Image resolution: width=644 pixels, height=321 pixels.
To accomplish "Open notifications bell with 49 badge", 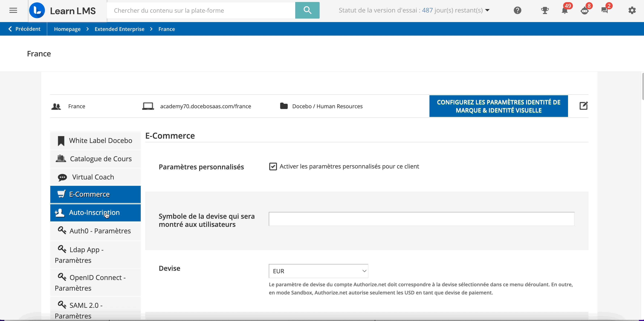I will [x=565, y=10].
